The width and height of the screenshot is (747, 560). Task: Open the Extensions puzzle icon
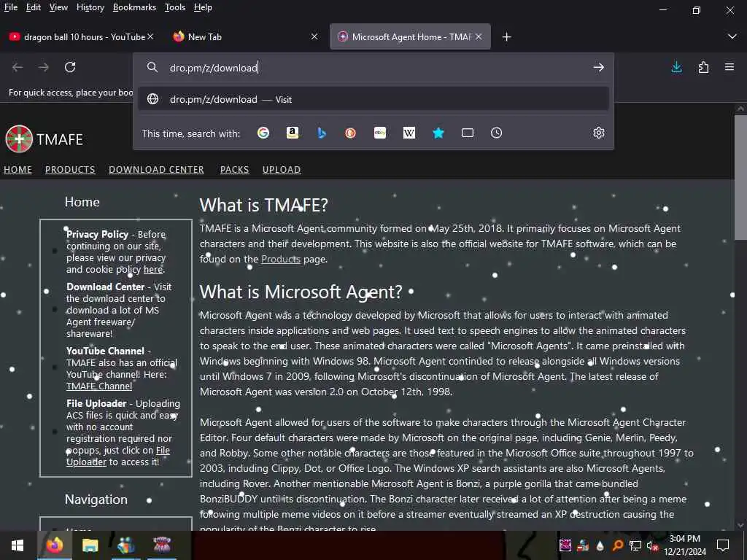(x=703, y=67)
